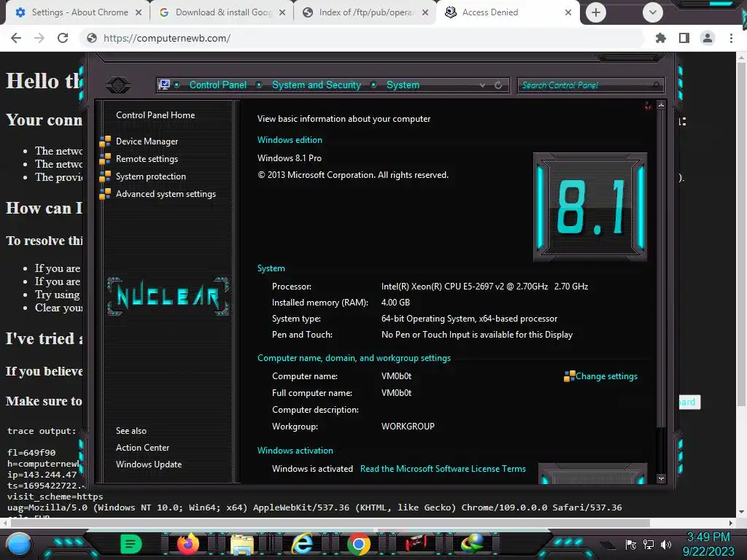Click Chrome page horizontal scrollbar
This screenshot has width=747, height=560.
tap(330, 524)
